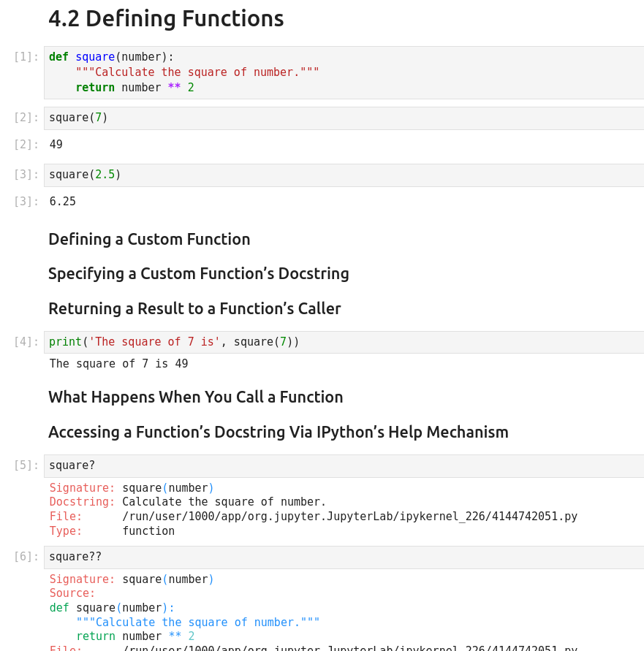
Task: Click the docstring line in cell 1
Action: pyautogui.click(x=197, y=72)
